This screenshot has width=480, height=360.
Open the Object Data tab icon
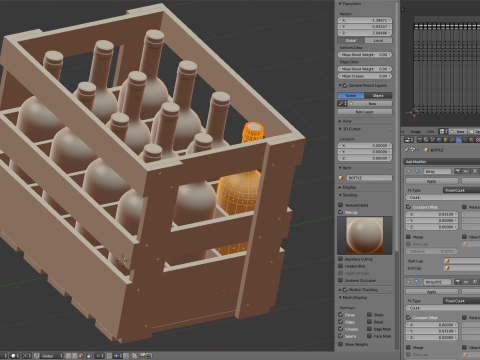coord(465,140)
